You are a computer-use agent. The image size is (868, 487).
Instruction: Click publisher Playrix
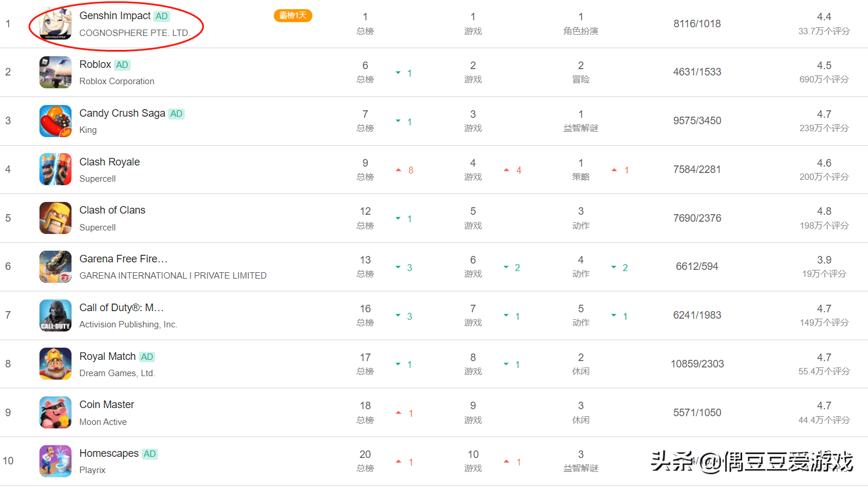coord(92,470)
